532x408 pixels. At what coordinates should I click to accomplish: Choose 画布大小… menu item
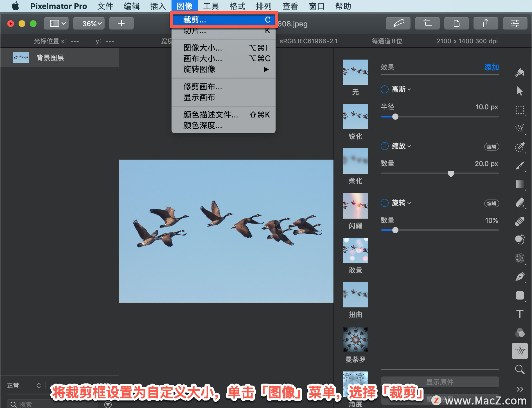click(x=223, y=58)
